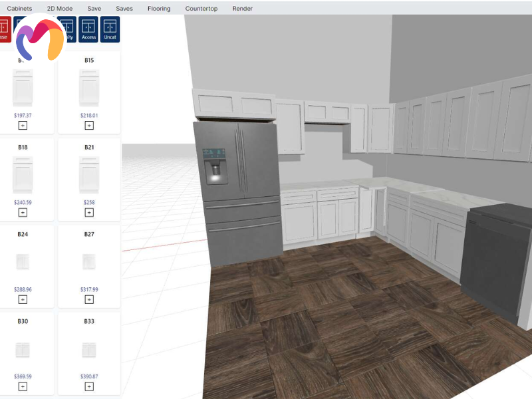Open the Saves list
532x399 pixels.
pos(124,9)
